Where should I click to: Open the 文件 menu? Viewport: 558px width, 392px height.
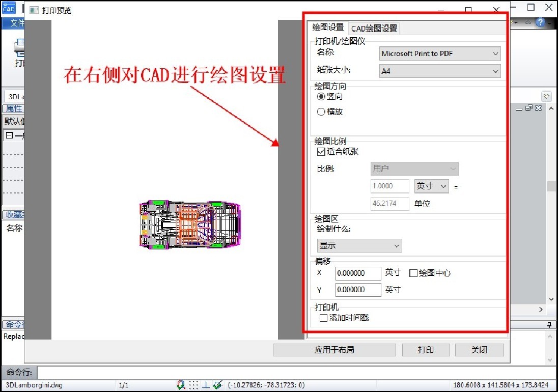click(17, 23)
